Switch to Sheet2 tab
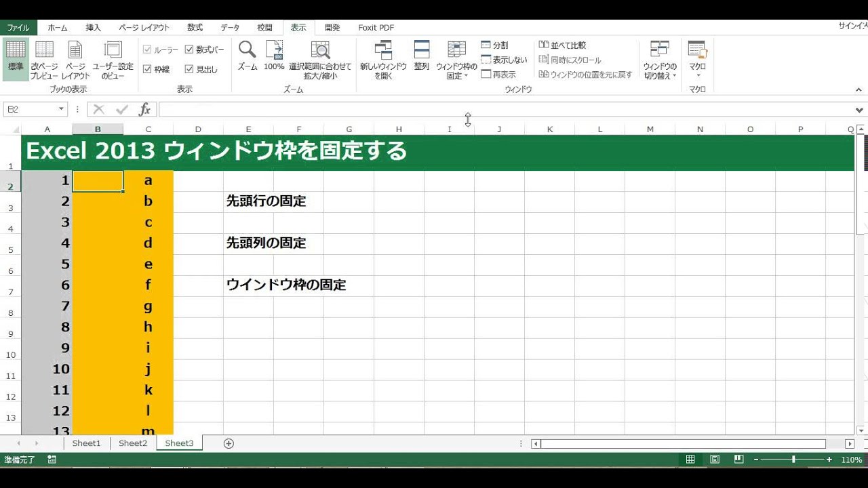The height and width of the screenshot is (488, 868). [133, 443]
